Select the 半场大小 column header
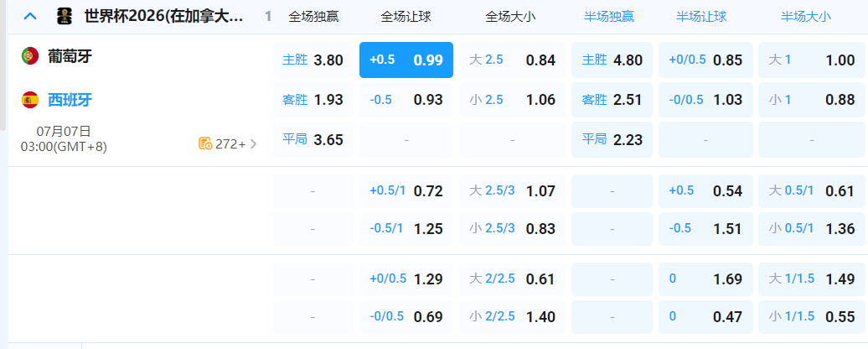This screenshot has height=349, width=868. tap(806, 17)
